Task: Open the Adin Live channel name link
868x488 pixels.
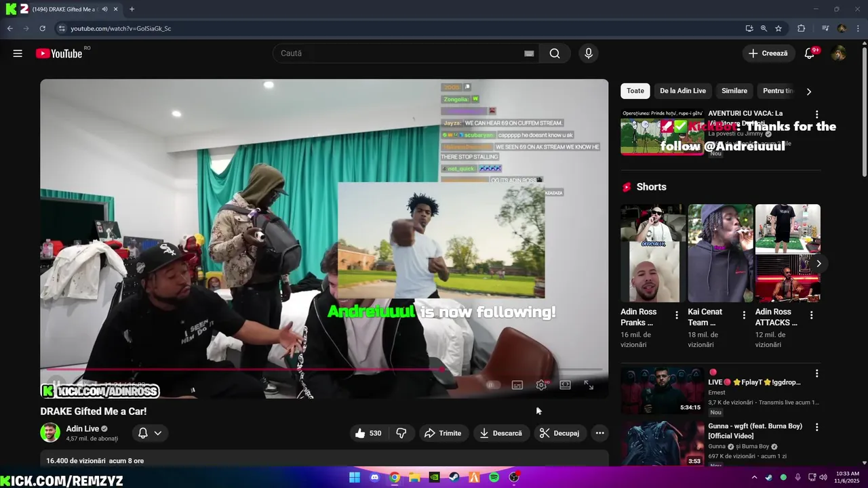Action: click(83, 428)
